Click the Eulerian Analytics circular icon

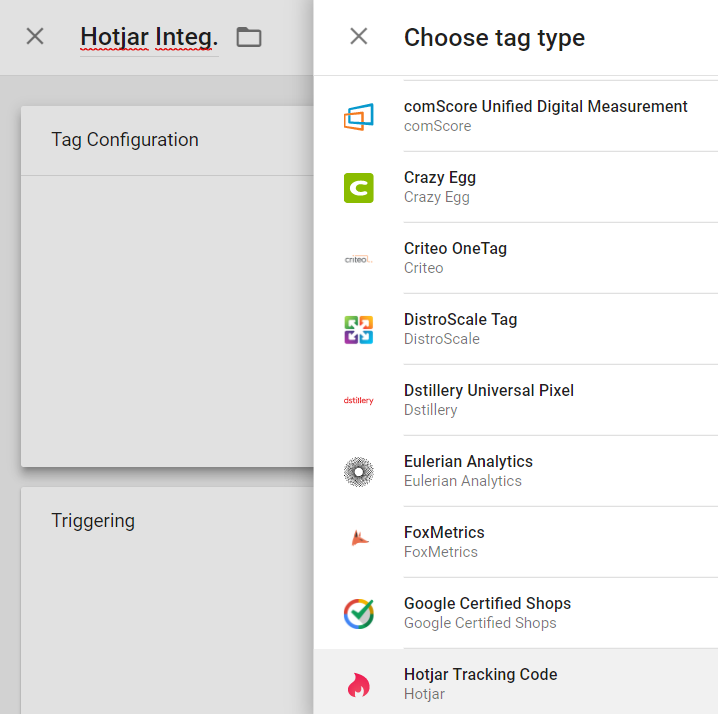(x=358, y=472)
